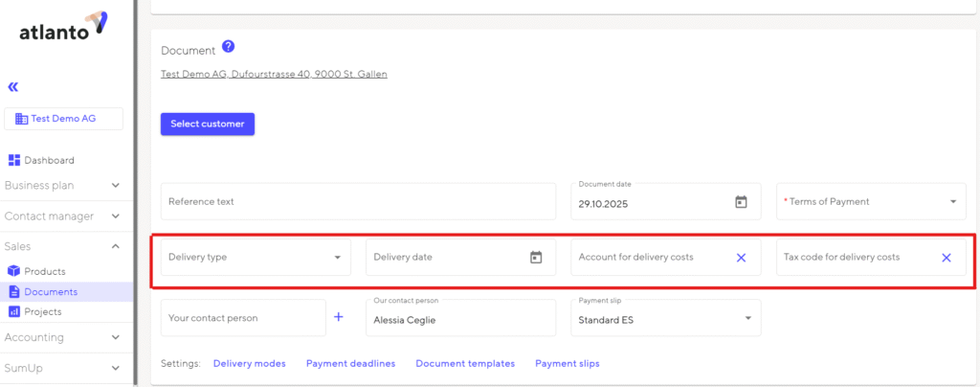Open the Payment slip Standard ES dropdown
Image resolution: width=980 pixels, height=387 pixels.
pos(746,319)
